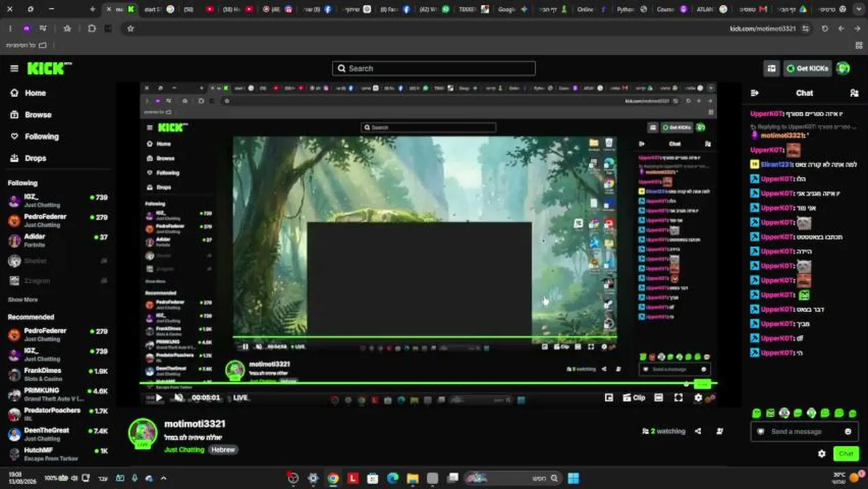Collapse the chat panel
The width and height of the screenshot is (868, 489).
click(x=755, y=93)
